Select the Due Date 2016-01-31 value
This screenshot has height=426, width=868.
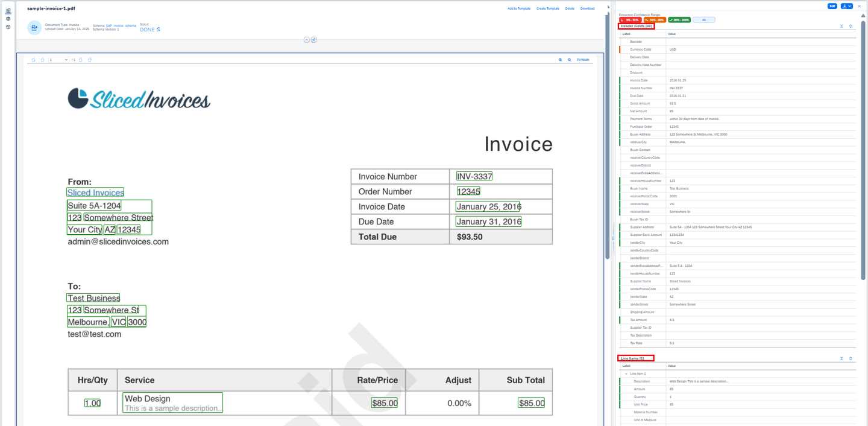click(x=678, y=96)
